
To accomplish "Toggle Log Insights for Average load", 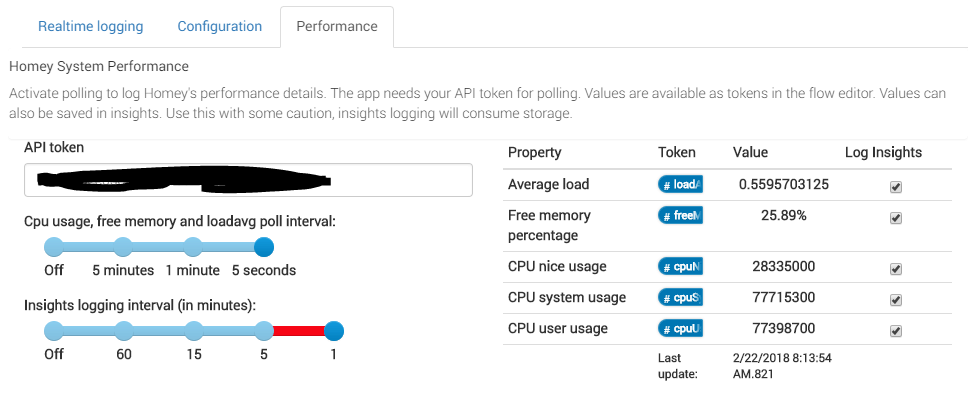I will 896,187.
